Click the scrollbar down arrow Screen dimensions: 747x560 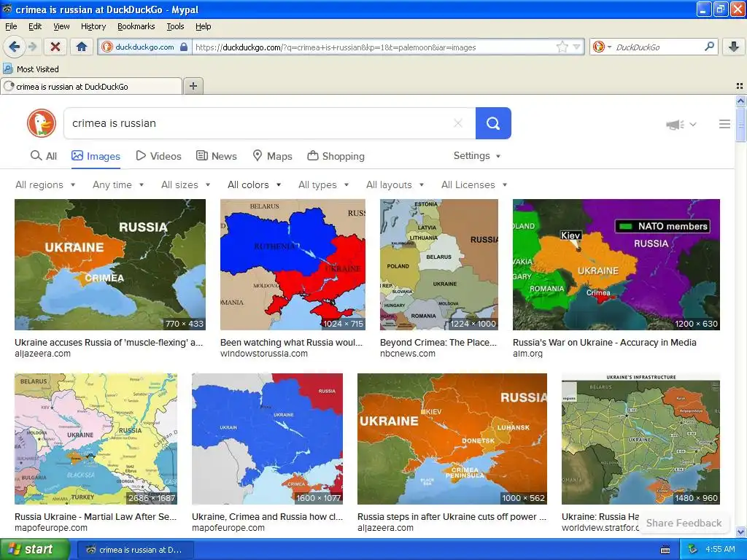[740, 532]
